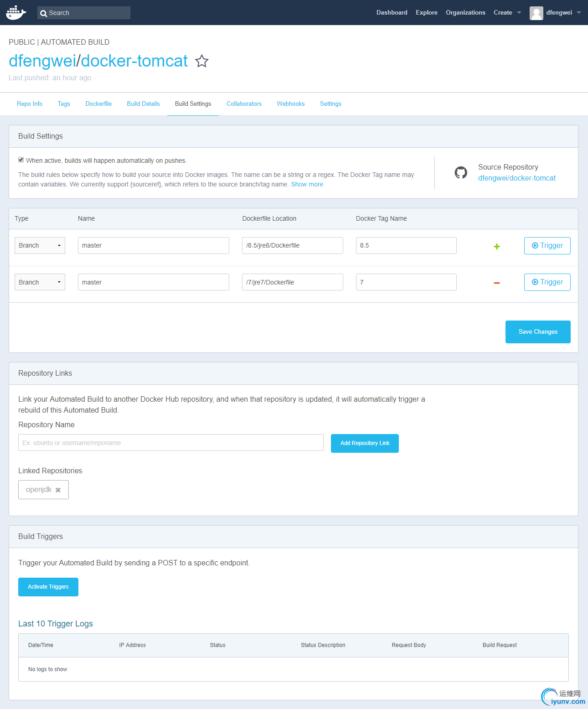Open dfengwei account dropdown arrow

tap(579, 13)
